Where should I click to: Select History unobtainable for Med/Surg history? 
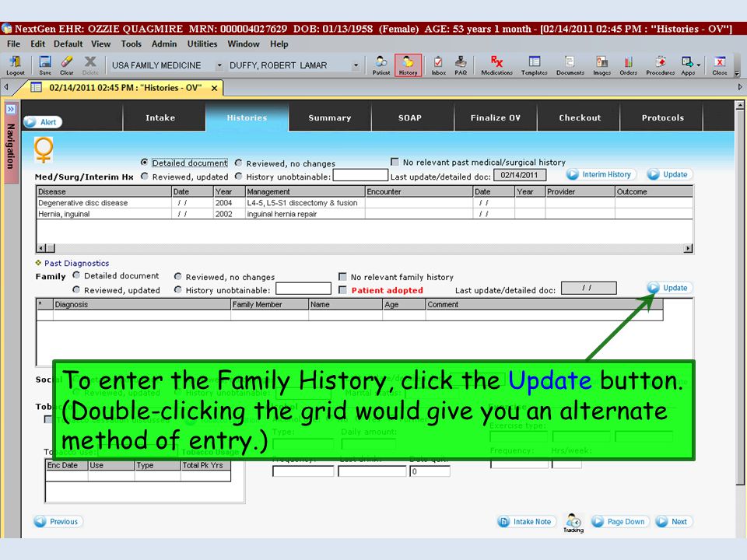[x=238, y=177]
